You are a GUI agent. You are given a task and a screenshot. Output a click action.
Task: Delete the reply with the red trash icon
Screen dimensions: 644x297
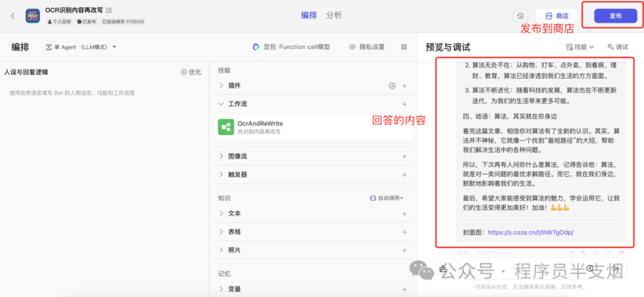click(621, 254)
